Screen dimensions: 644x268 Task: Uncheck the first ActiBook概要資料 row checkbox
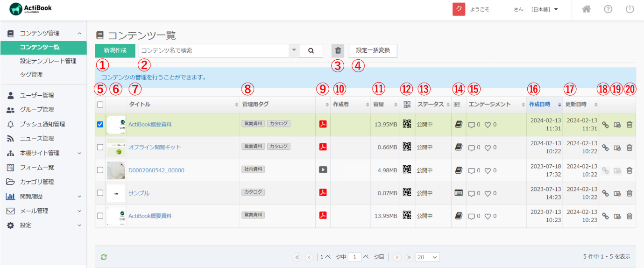pyautogui.click(x=100, y=125)
